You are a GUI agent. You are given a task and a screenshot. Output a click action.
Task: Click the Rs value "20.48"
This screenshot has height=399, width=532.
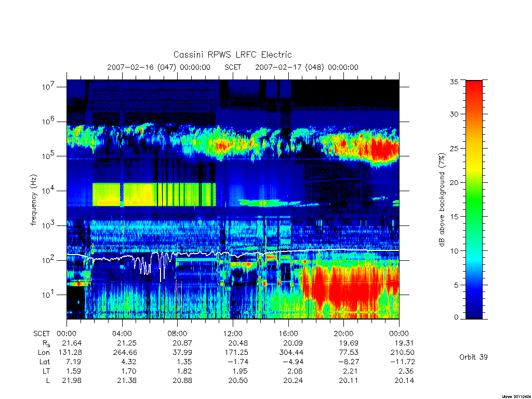(238, 343)
